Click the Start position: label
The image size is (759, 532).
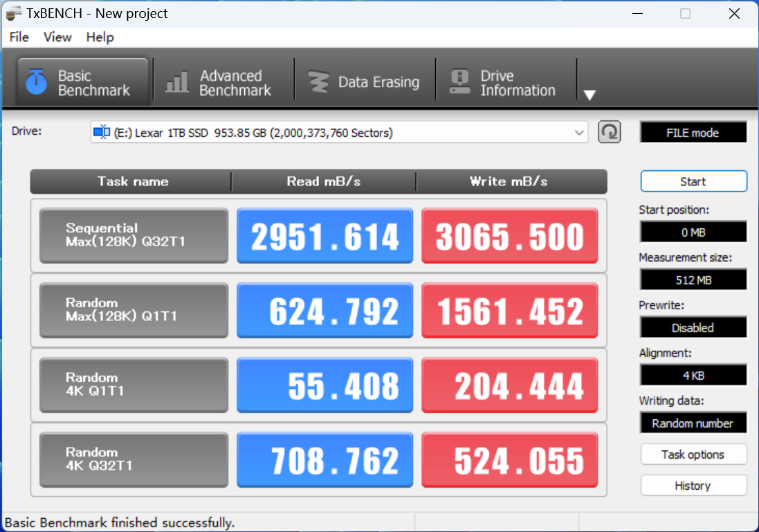coord(674,210)
